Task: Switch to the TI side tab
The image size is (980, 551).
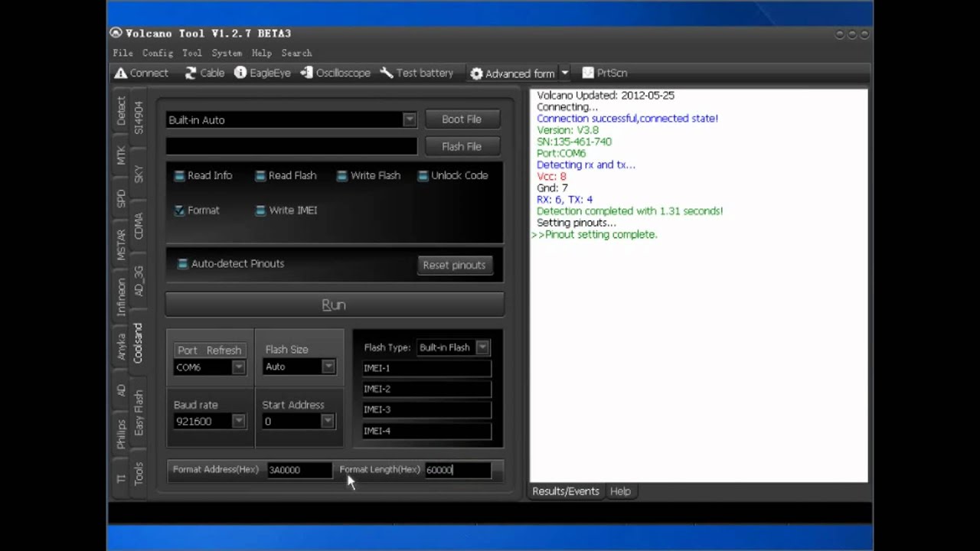Action: pos(120,478)
